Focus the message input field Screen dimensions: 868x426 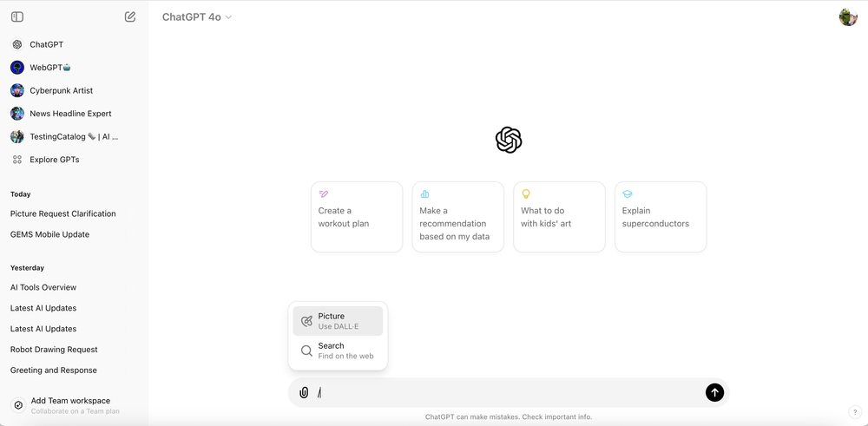(x=508, y=393)
